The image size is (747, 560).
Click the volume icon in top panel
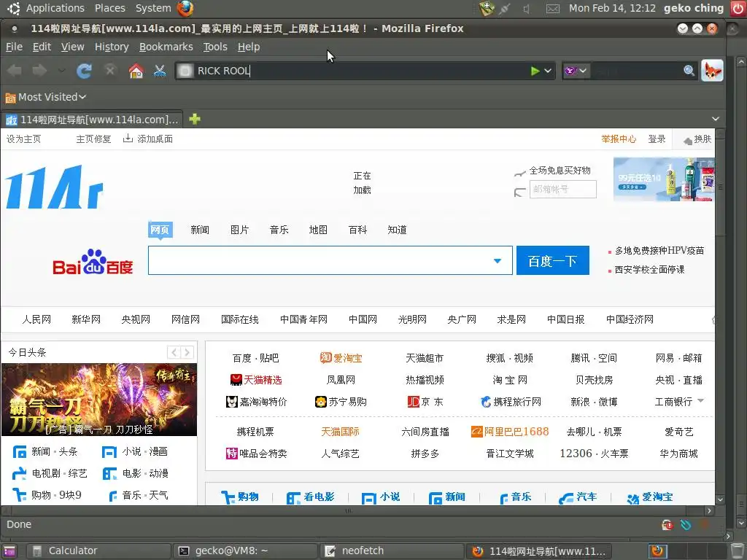527,9
